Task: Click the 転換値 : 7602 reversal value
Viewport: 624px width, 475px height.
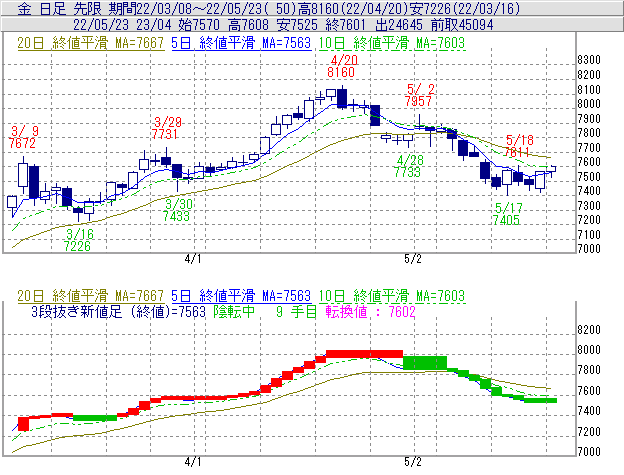Action: click(x=370, y=311)
